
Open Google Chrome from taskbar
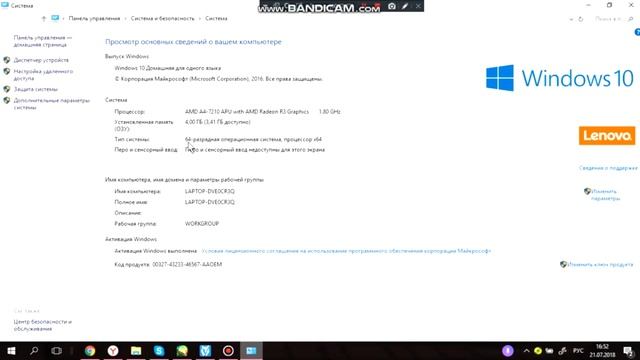coord(90,351)
